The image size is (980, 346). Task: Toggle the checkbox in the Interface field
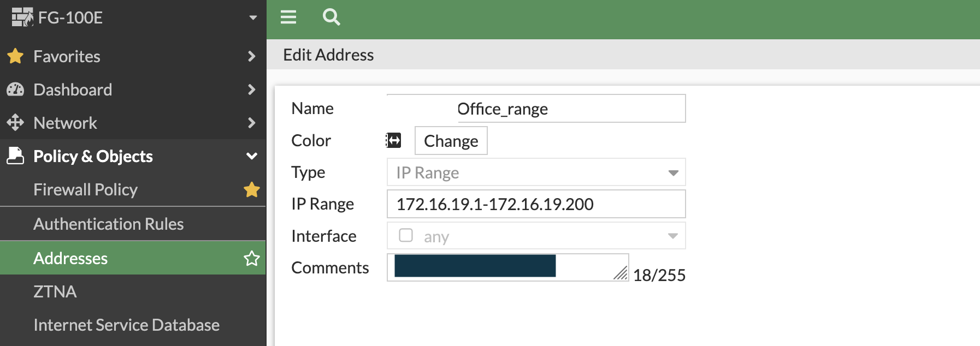point(406,235)
